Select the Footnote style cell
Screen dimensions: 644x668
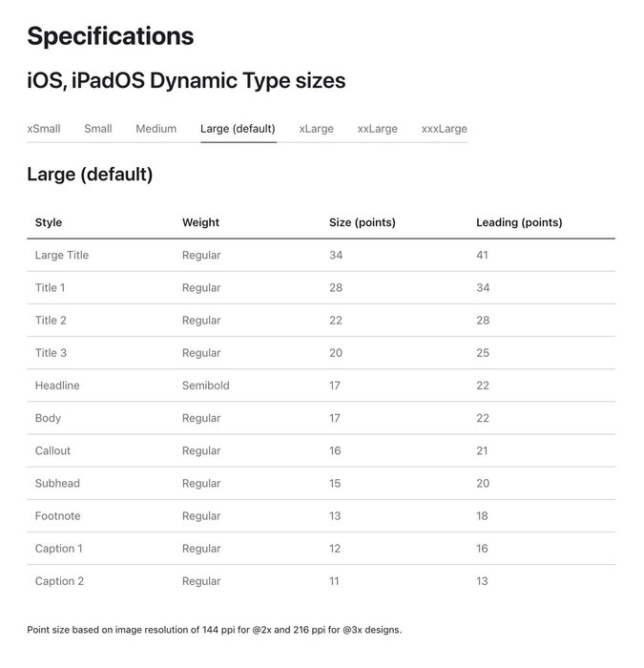tap(57, 516)
